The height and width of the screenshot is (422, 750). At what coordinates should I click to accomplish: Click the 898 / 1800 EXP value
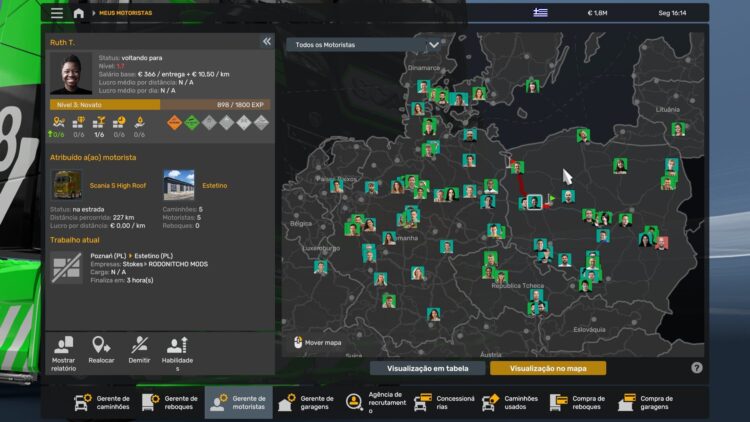(241, 105)
